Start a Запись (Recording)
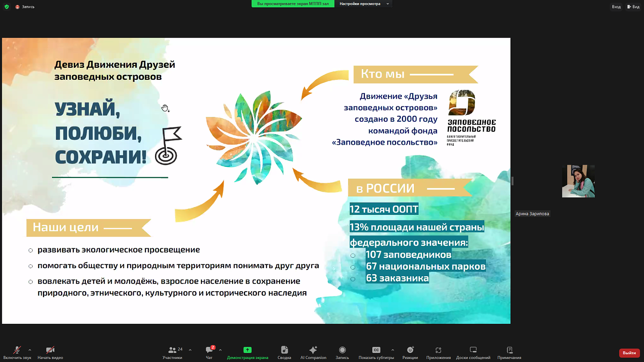 tap(342, 352)
